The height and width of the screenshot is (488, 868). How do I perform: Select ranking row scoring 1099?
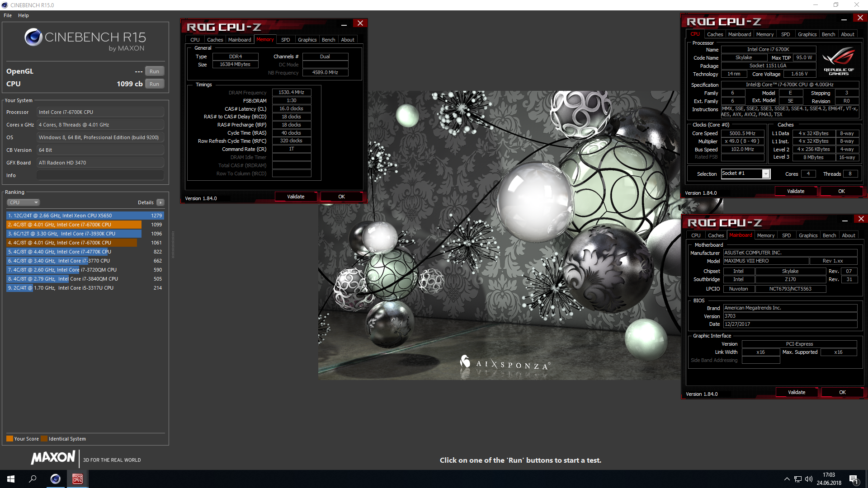85,225
